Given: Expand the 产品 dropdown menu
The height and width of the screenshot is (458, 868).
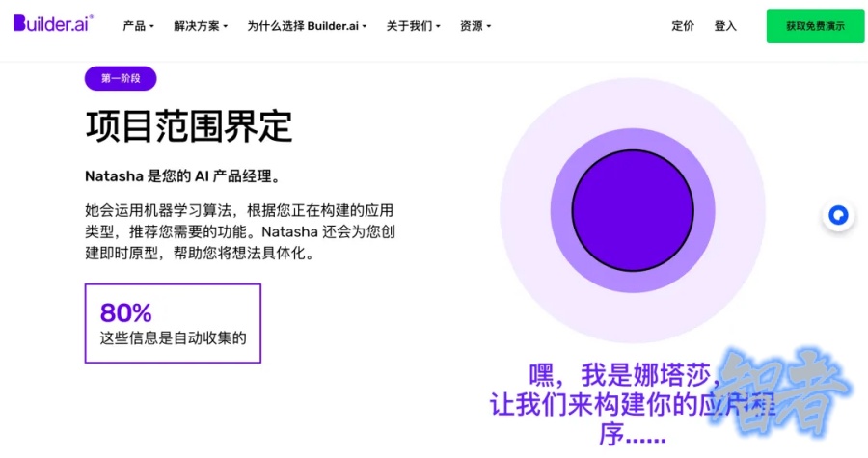Looking at the screenshot, I should 138,26.
